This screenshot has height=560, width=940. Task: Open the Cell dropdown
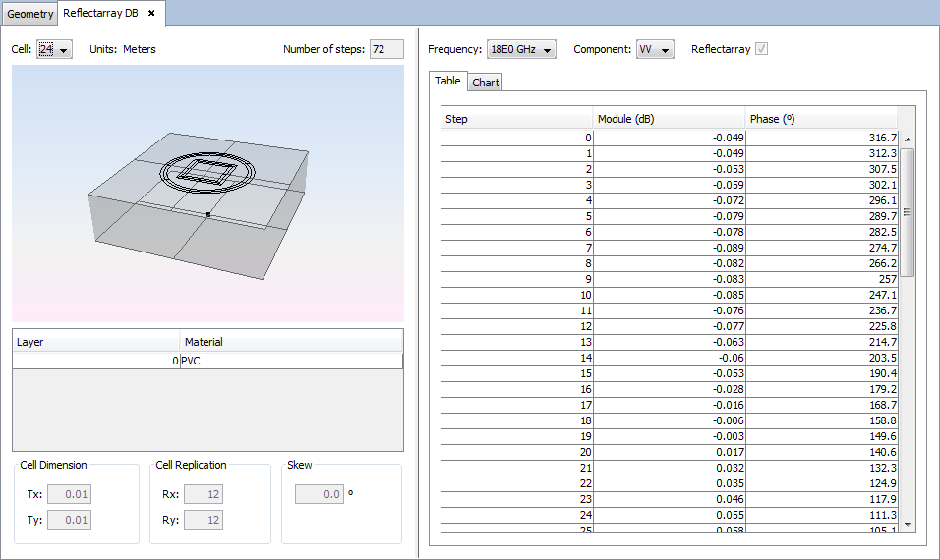pyautogui.click(x=55, y=49)
